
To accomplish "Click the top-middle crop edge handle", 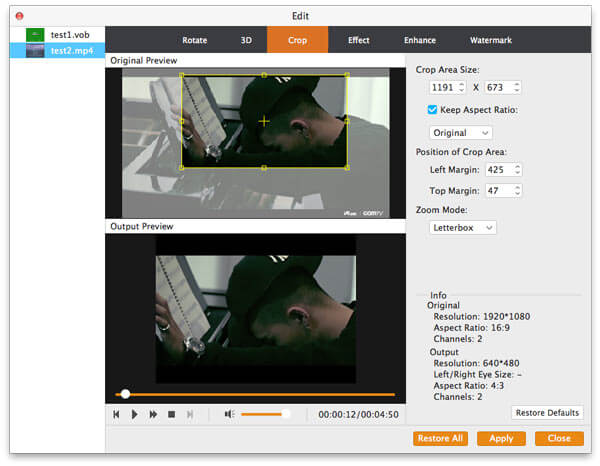I will pyautogui.click(x=264, y=75).
